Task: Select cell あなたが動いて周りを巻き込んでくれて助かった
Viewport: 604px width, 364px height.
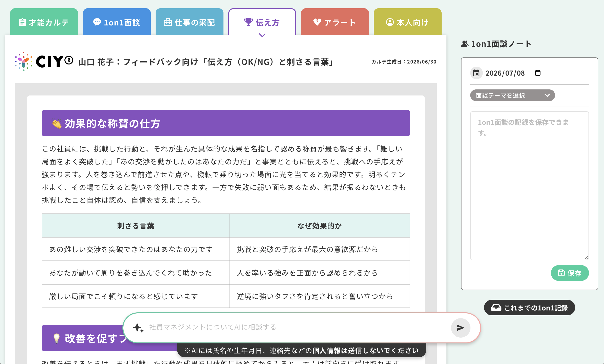Action: point(135,273)
